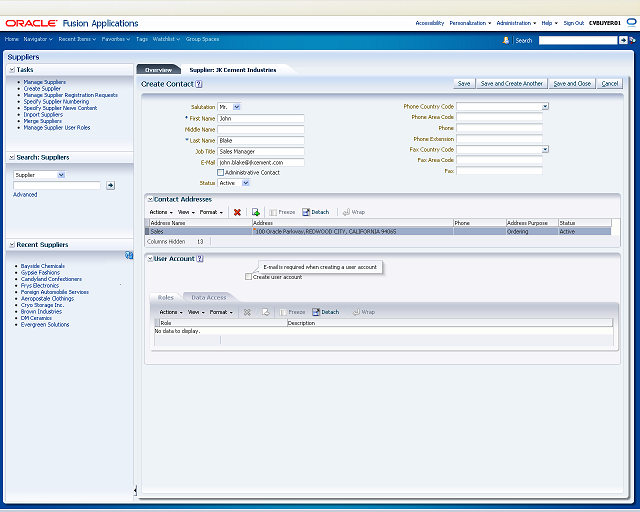This screenshot has height=512, width=640.
Task: Open the Create Supplier task link
Action: click(x=42, y=89)
